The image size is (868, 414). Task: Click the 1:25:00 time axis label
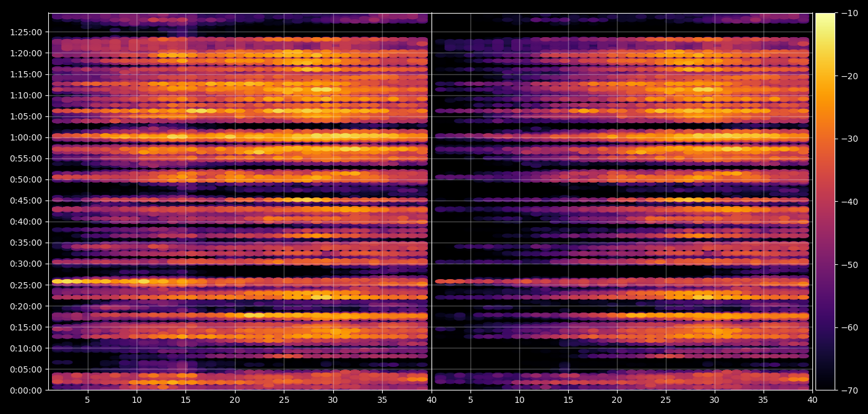tap(26, 32)
